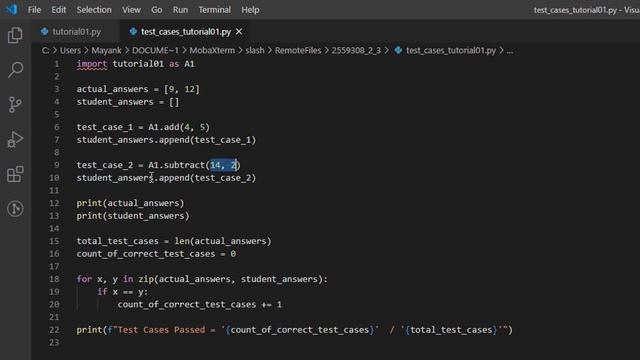
Task: Open the Extensions view
Action: coord(15,174)
